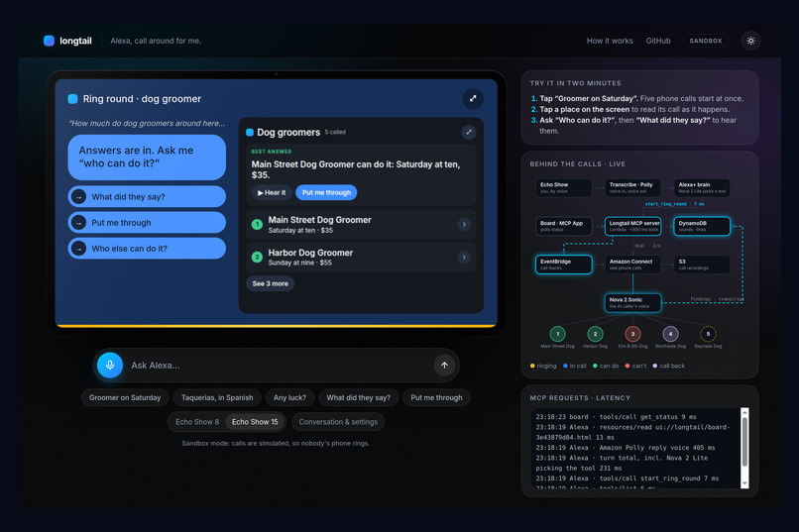Screen dimensions: 799x532
Task: Click call circle 2 Harbor Dog
Action: click(x=595, y=334)
